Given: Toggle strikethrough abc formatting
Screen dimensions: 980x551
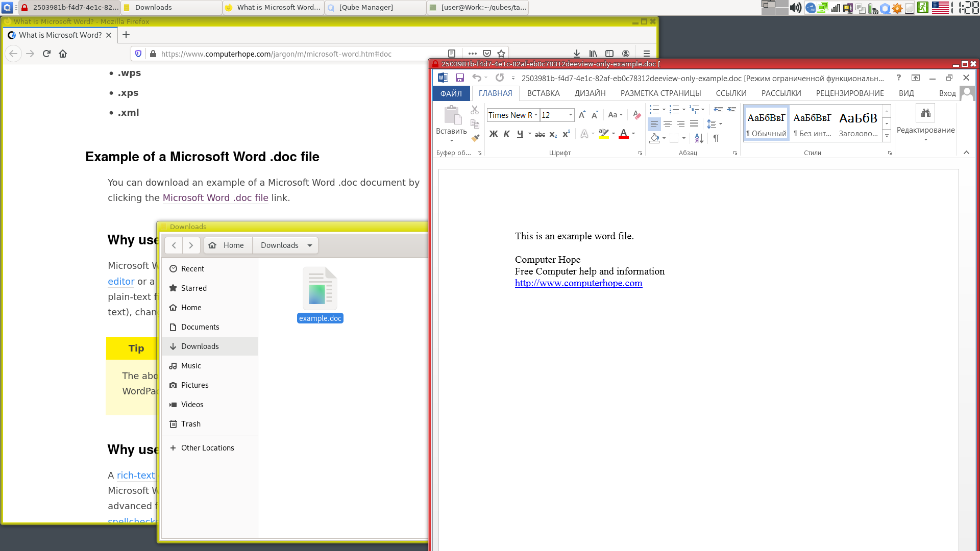Looking at the screenshot, I should [540, 134].
